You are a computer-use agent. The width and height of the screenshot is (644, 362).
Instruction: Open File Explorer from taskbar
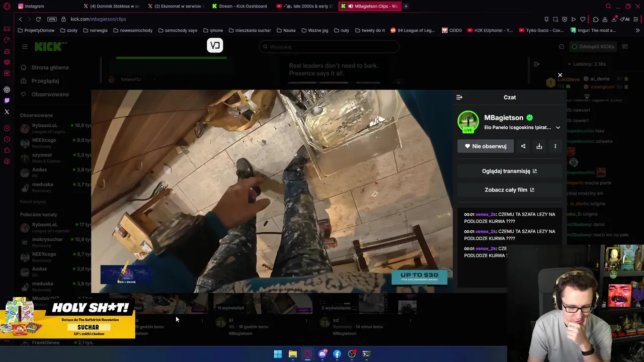tap(292, 354)
